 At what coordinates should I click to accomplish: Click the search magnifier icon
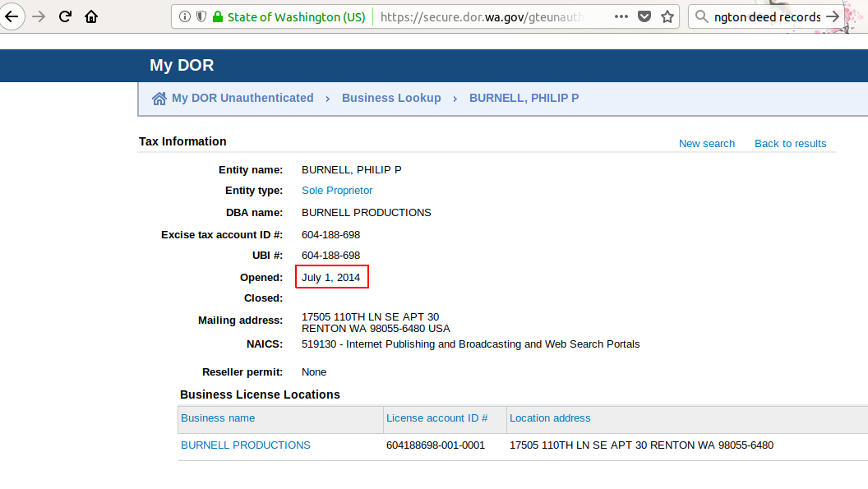(701, 16)
